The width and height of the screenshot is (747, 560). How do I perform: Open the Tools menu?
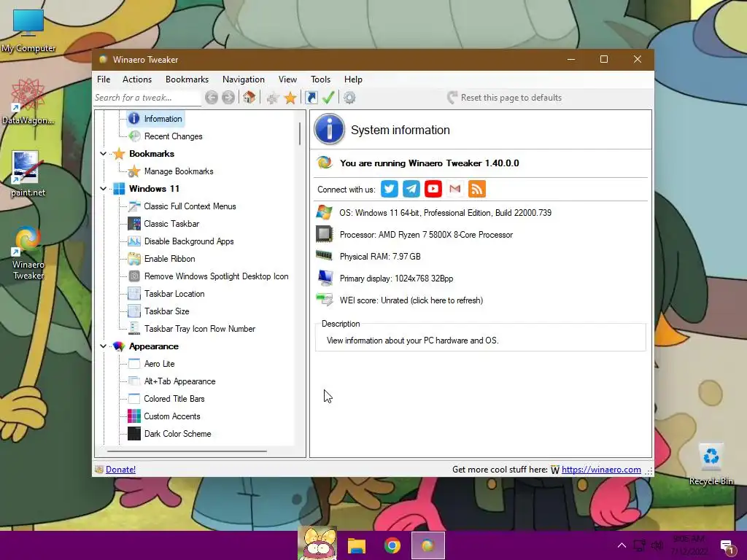(x=321, y=79)
